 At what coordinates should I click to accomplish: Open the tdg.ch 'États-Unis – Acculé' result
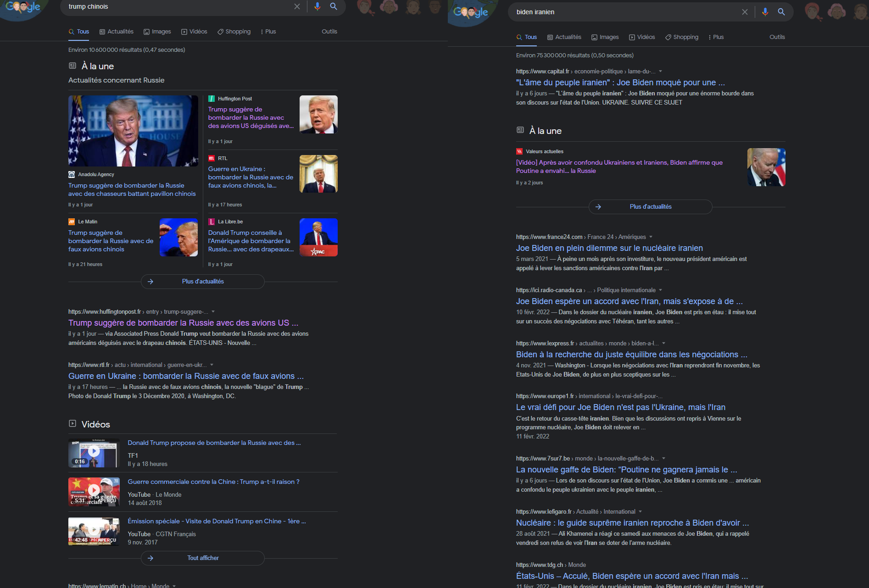coord(632,577)
